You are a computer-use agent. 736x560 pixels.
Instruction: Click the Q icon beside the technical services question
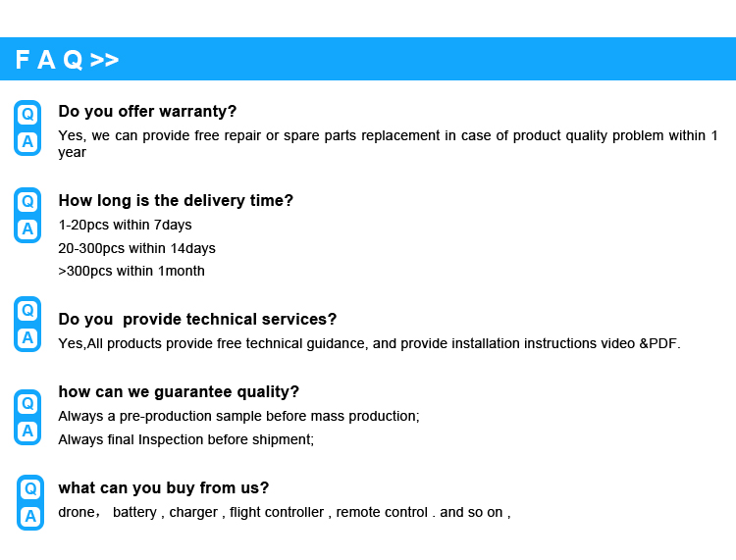(x=27, y=310)
